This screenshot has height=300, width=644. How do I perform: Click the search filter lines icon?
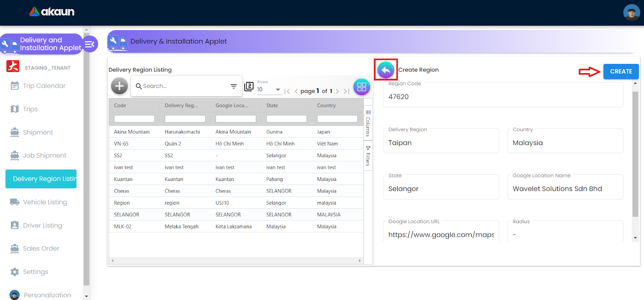(x=233, y=86)
